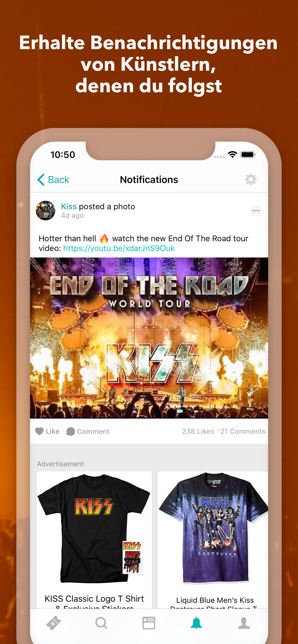The width and height of the screenshot is (298, 644).
Task: Like the Kiss post with heart icon
Action: pyautogui.click(x=39, y=431)
